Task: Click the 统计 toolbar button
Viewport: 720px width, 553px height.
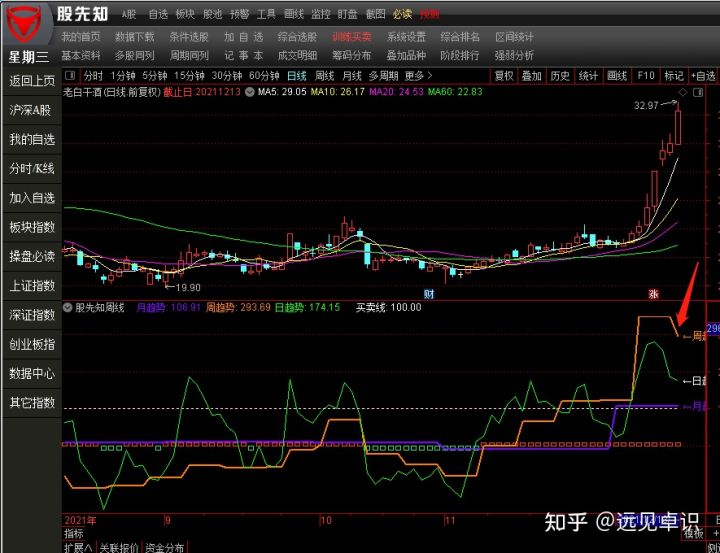Action: (588, 76)
